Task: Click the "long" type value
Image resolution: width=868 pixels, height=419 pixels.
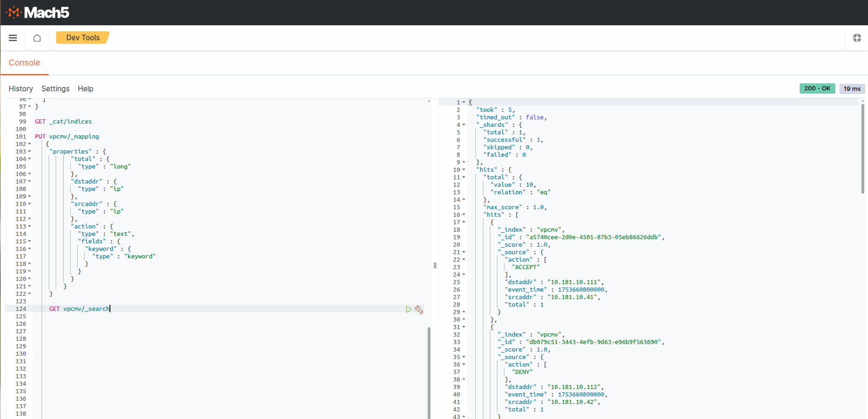Action: point(120,167)
